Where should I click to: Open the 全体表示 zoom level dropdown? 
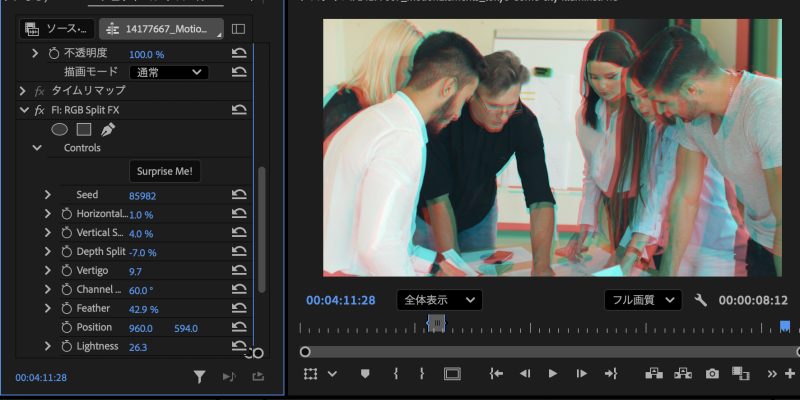pos(439,300)
